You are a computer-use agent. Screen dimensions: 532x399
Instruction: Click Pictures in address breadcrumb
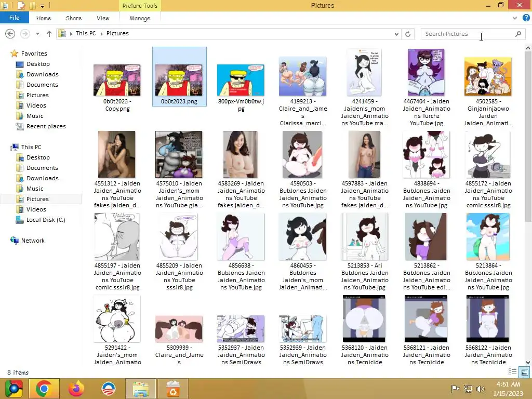(x=117, y=33)
